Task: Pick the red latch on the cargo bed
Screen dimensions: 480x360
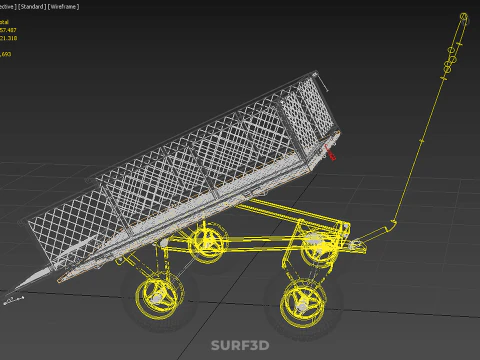Action: tap(330, 153)
